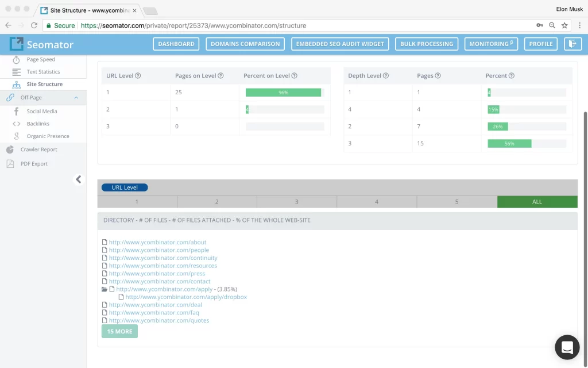The height and width of the screenshot is (368, 588).
Task: Open the ycombinator.com/people link
Action: (x=159, y=250)
